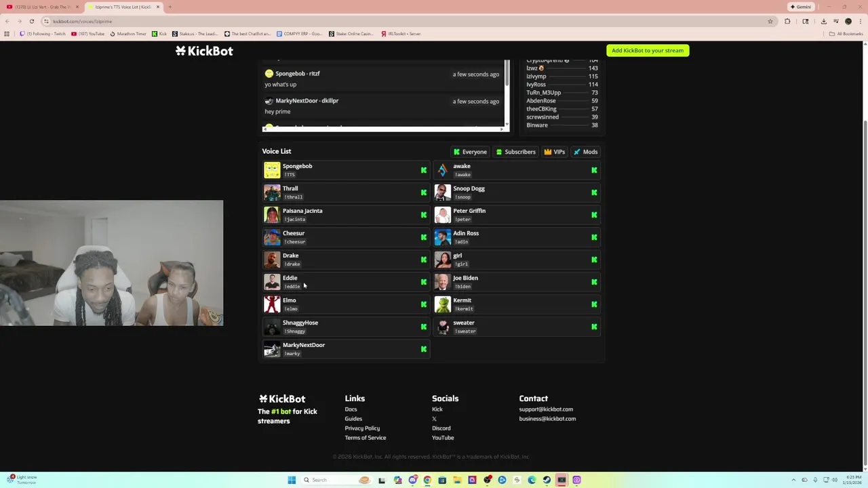Image resolution: width=868 pixels, height=488 pixels.
Task: Open the YouTube socials link
Action: 443,438
